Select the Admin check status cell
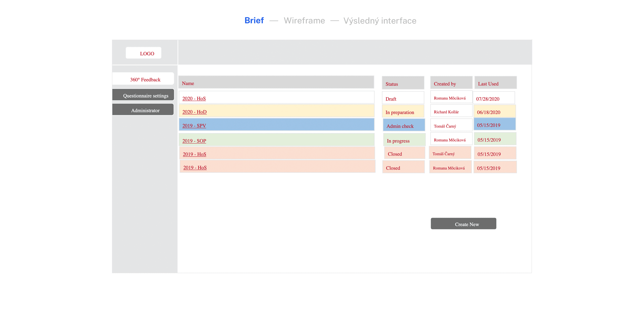The image size is (644, 309). 404,125
